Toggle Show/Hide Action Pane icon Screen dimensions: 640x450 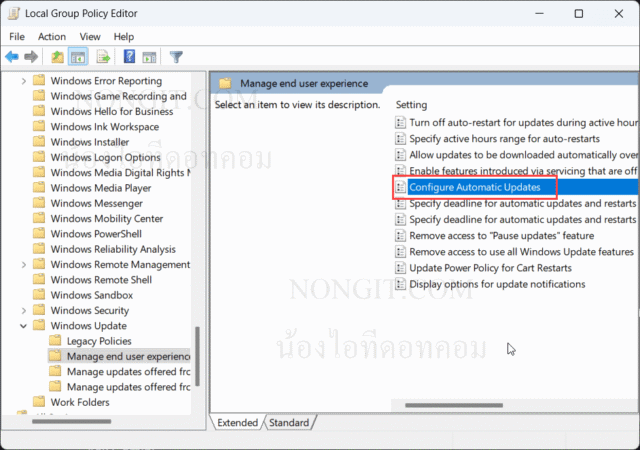(x=149, y=57)
